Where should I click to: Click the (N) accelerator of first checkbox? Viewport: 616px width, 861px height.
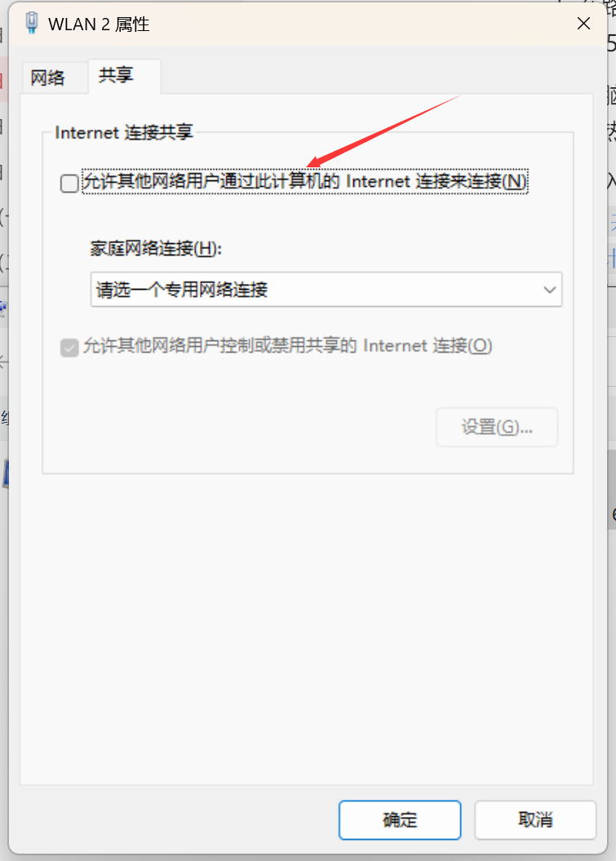click(x=514, y=181)
